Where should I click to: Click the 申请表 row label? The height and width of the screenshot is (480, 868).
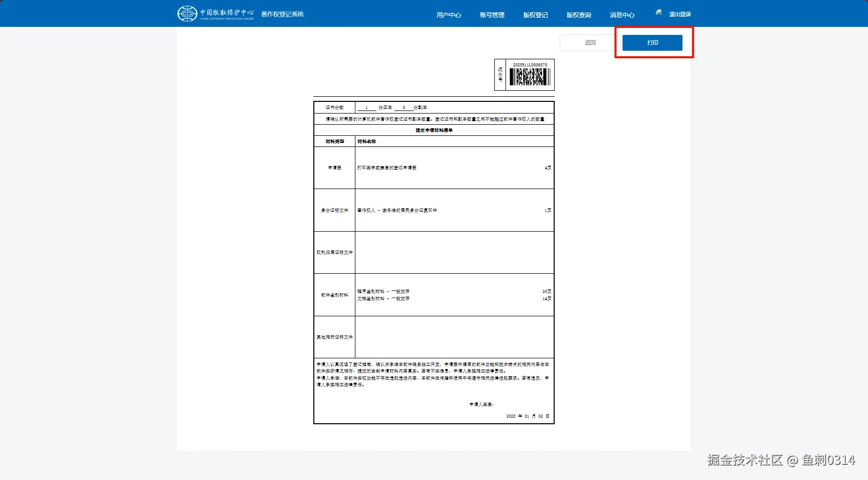335,168
